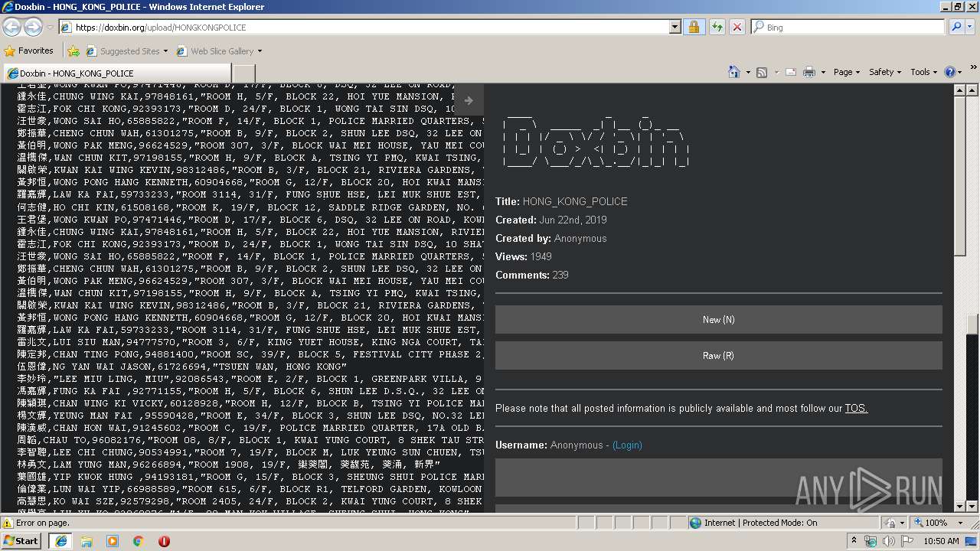The width and height of the screenshot is (980, 551).
Task: Stop loading with the red X icon
Action: [x=737, y=27]
